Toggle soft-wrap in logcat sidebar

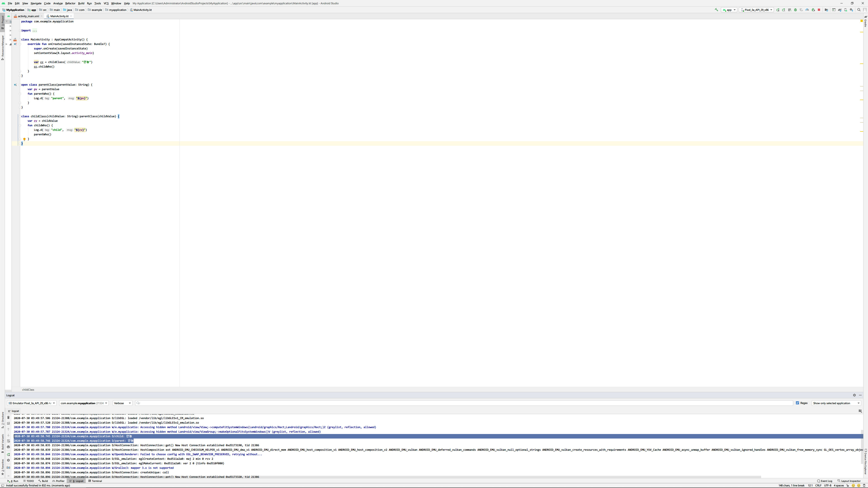(8, 441)
